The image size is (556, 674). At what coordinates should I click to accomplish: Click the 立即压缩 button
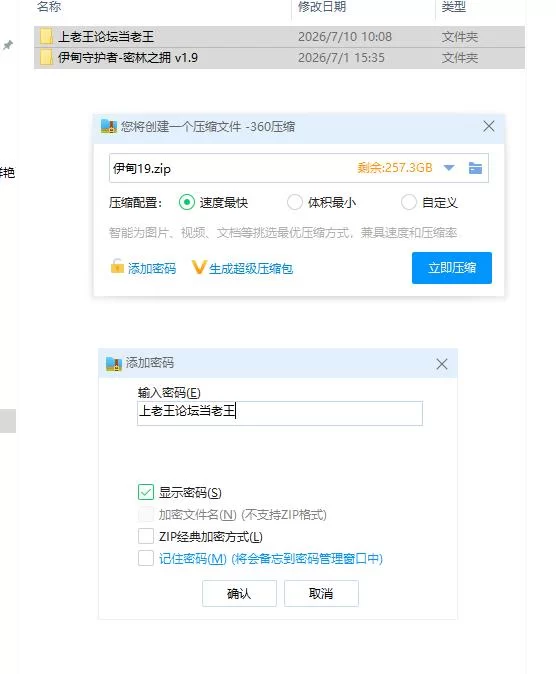pyautogui.click(x=452, y=268)
